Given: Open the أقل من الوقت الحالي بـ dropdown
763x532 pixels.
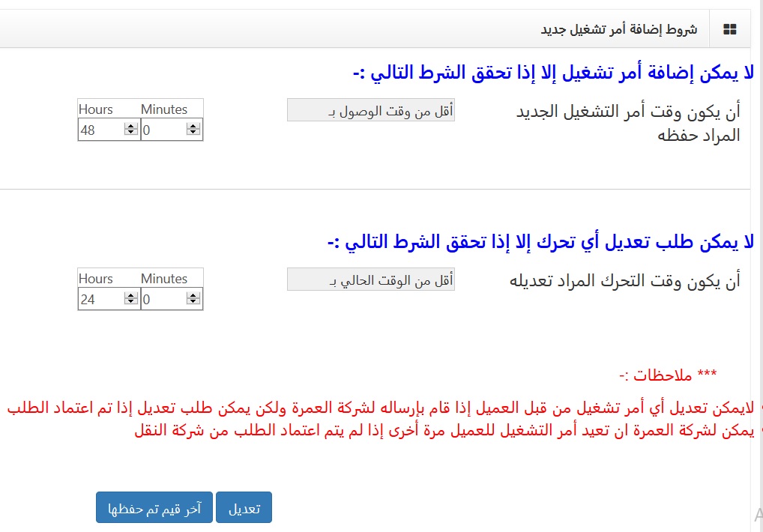Looking at the screenshot, I should tap(370, 280).
